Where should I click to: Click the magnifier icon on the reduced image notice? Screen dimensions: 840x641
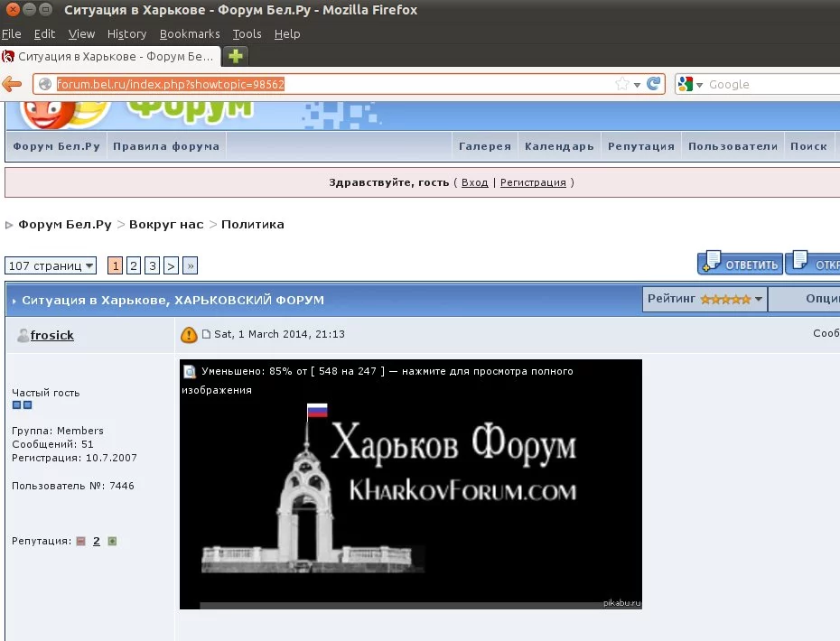tap(189, 370)
